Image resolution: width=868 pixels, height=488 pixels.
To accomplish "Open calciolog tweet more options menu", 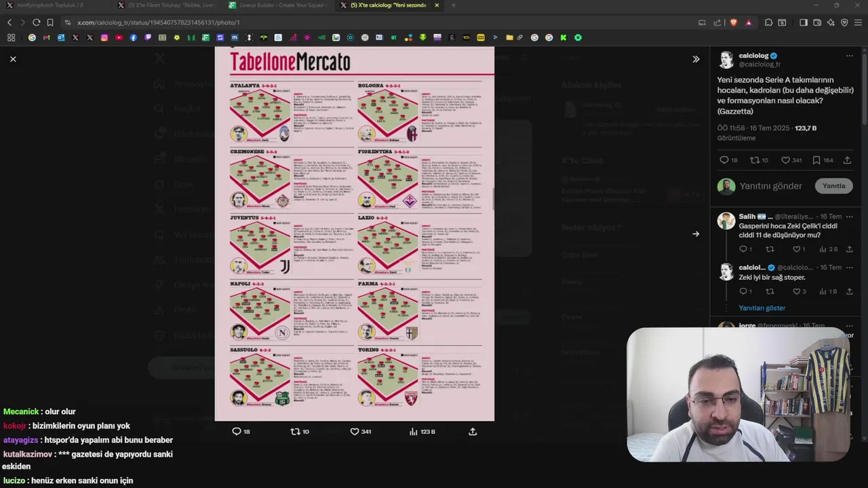I will click(849, 56).
